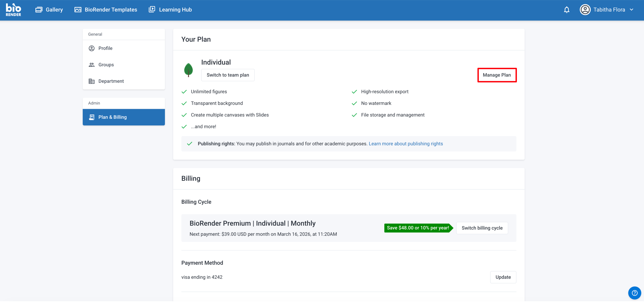
Task: Open Learning Hub from top navigation
Action: point(175,10)
